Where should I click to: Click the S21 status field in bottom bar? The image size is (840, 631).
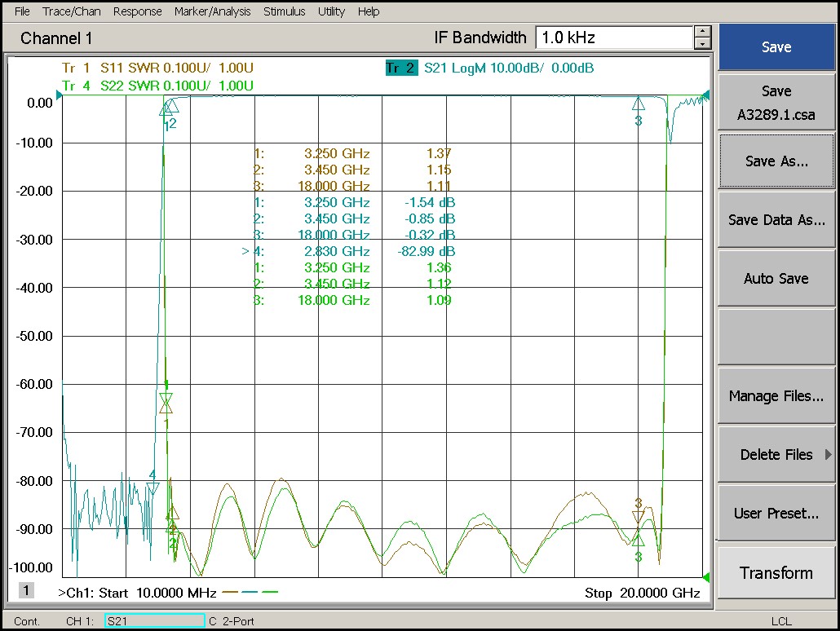coord(154,621)
